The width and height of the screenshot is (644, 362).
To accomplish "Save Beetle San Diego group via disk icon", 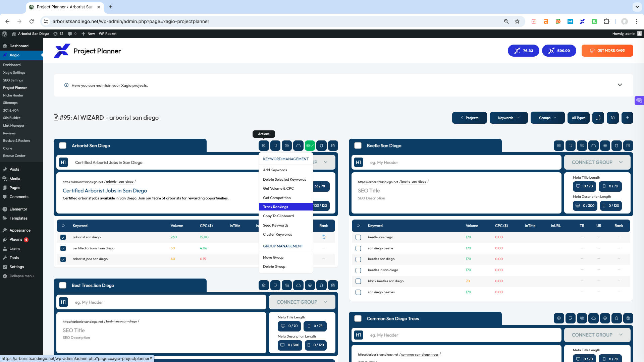I will tap(628, 145).
